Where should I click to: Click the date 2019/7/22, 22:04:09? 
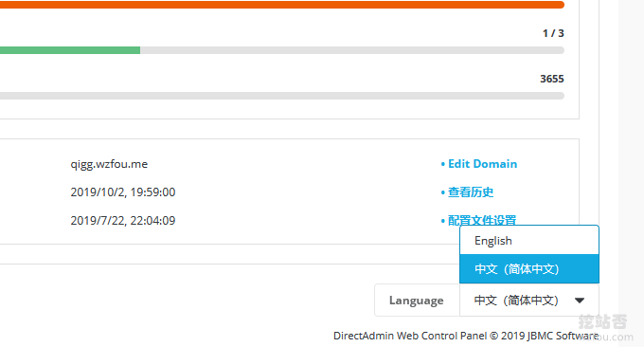[x=123, y=220]
